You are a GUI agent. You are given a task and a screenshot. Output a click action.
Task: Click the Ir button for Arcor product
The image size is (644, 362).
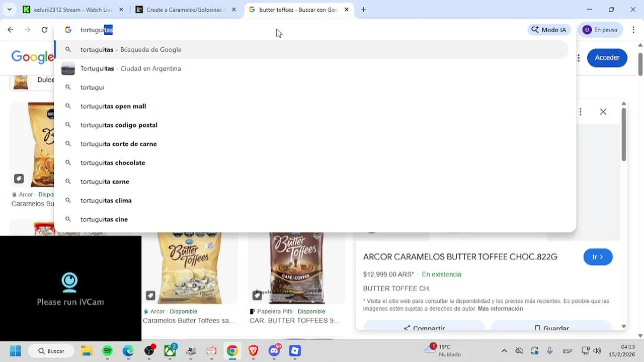coord(598,257)
